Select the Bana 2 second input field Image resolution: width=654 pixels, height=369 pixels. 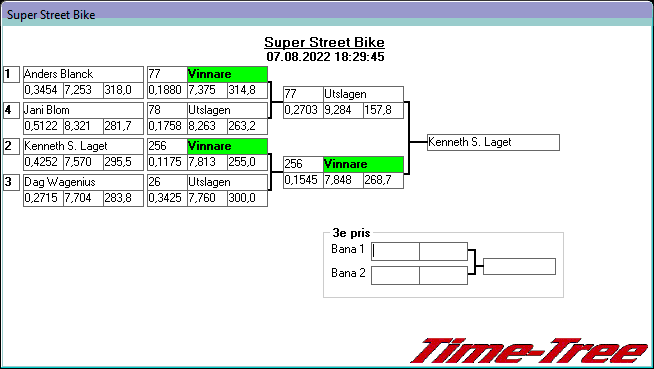(x=443, y=276)
